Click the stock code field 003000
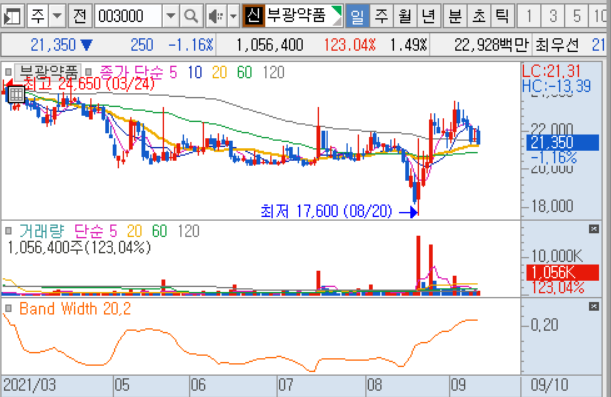The height and width of the screenshot is (397, 611). [128, 16]
